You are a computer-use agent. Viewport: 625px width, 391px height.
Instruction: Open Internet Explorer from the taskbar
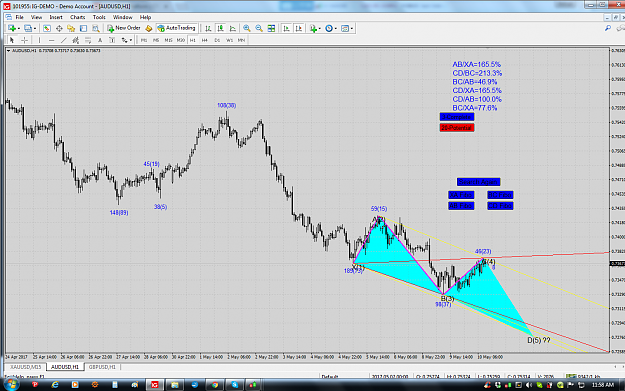click(x=55, y=385)
